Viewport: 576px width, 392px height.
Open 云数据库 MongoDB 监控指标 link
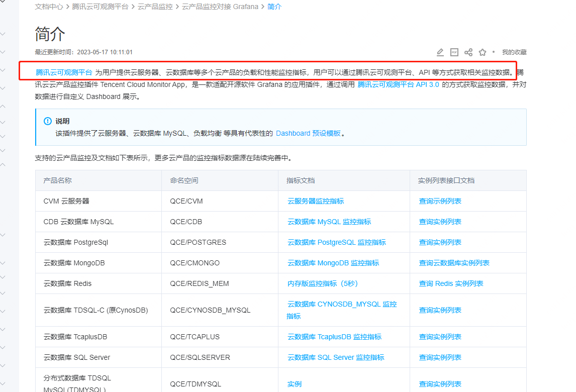[x=333, y=263]
